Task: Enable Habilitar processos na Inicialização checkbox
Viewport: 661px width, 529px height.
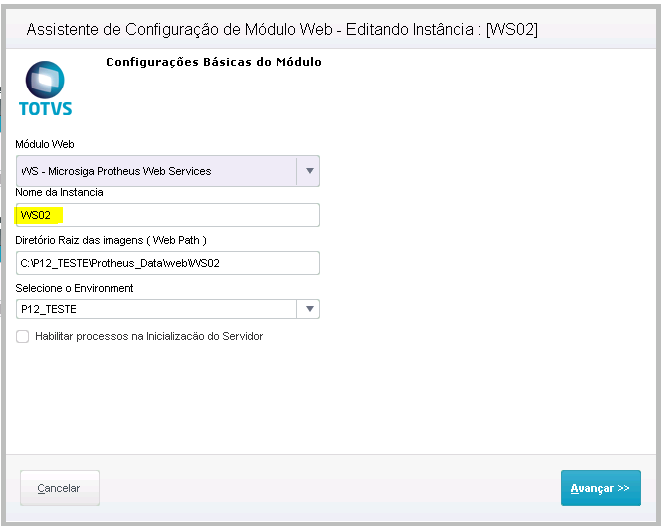Action: click(23, 337)
